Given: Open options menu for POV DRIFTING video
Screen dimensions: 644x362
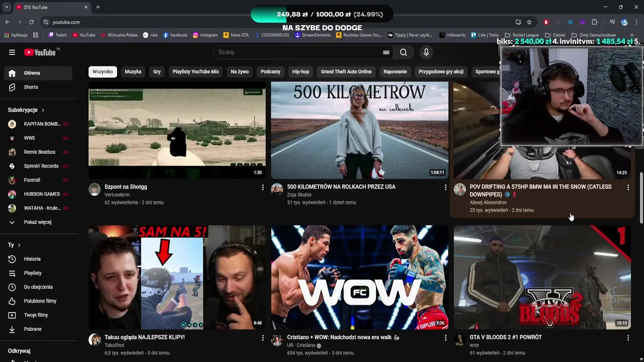Looking at the screenshot, I should pos(628,187).
